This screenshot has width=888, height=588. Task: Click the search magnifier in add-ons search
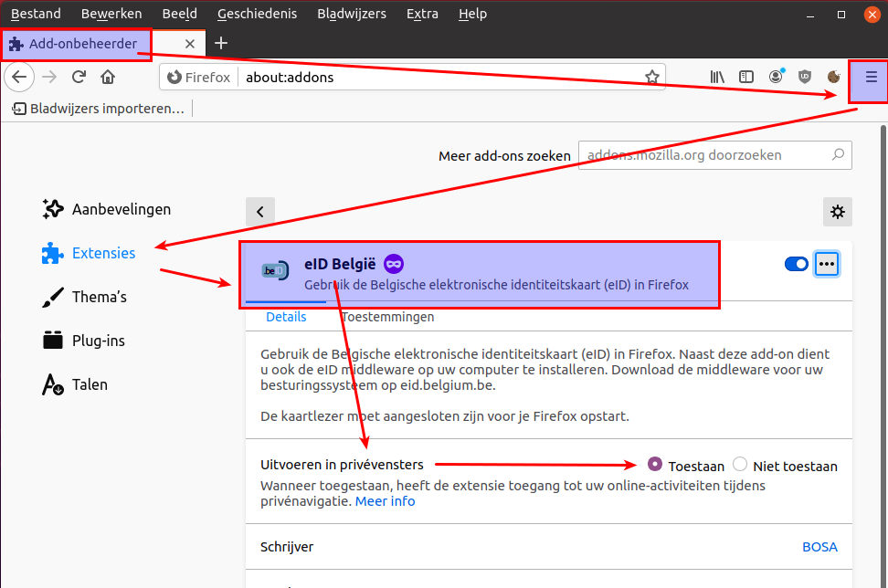(x=838, y=154)
